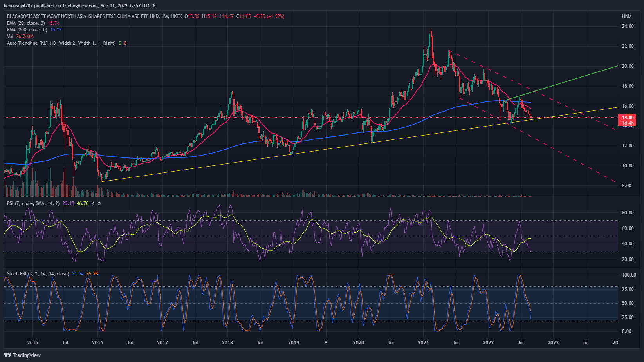Click the 20.00 RSI axis label

pyautogui.click(x=628, y=259)
